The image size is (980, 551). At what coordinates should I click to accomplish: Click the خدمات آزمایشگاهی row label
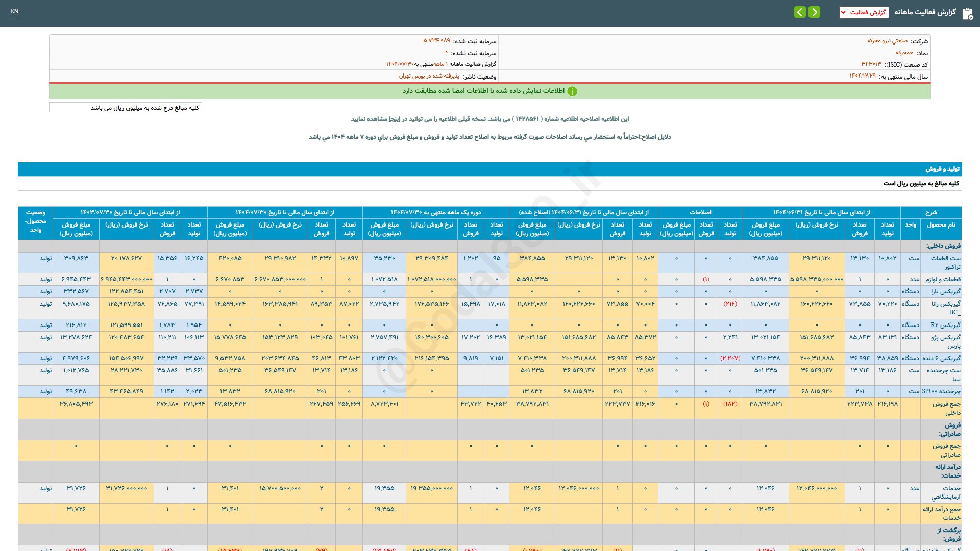click(945, 492)
